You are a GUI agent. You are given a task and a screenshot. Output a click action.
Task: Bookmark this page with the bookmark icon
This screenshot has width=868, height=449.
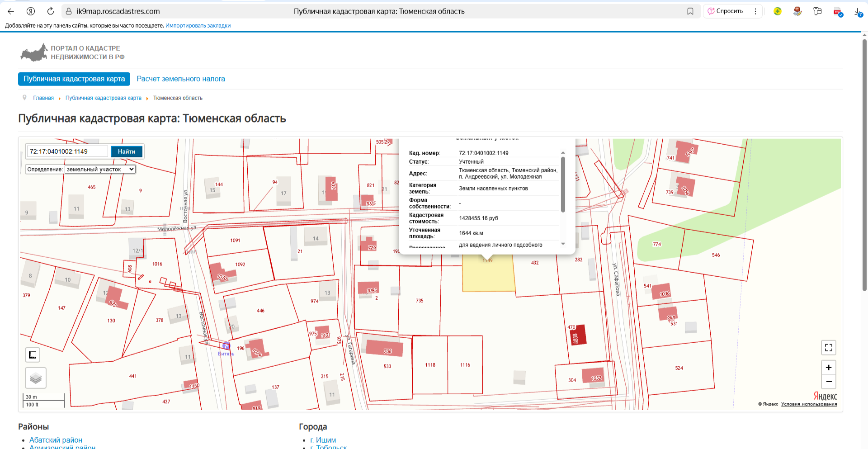690,11
